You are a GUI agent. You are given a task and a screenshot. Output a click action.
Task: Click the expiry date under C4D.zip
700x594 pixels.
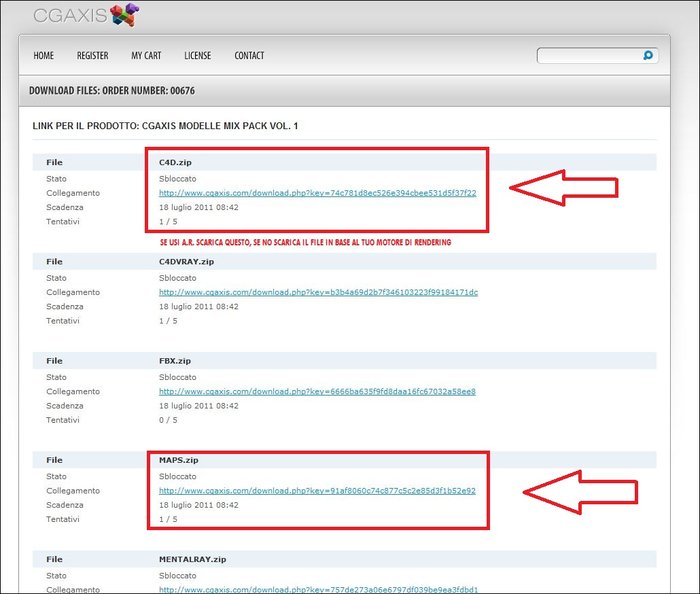click(x=199, y=207)
